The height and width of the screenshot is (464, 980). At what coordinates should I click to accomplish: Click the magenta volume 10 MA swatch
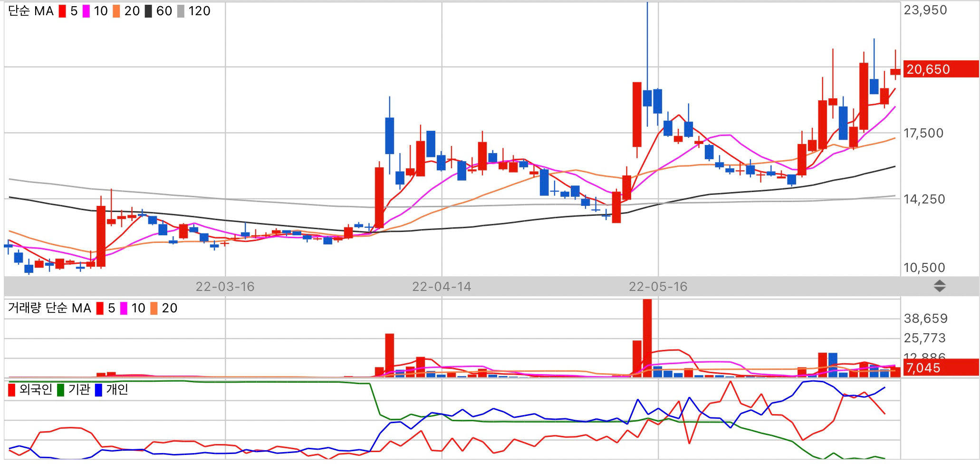tap(124, 308)
